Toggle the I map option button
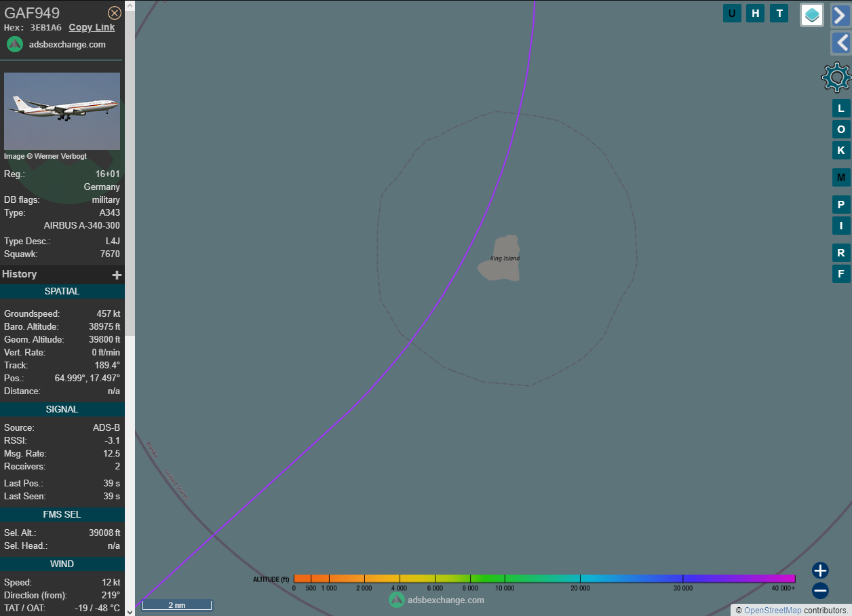Image resolution: width=852 pixels, height=616 pixels. (841, 226)
